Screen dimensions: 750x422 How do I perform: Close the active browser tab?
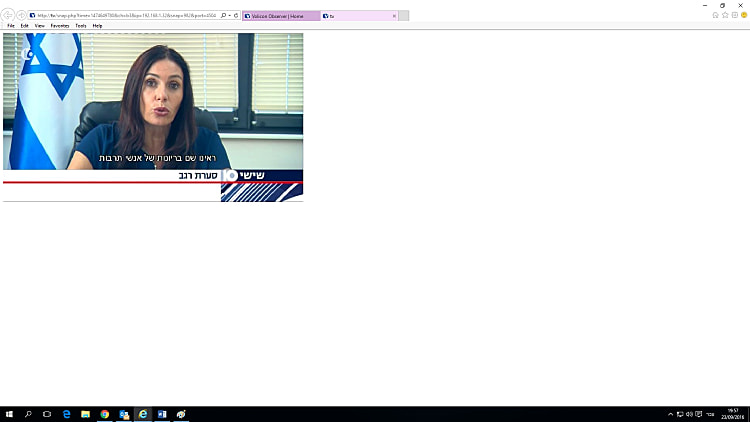(394, 16)
